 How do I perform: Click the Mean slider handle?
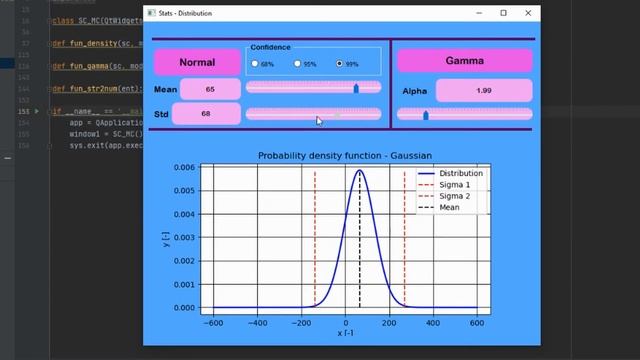click(356, 88)
